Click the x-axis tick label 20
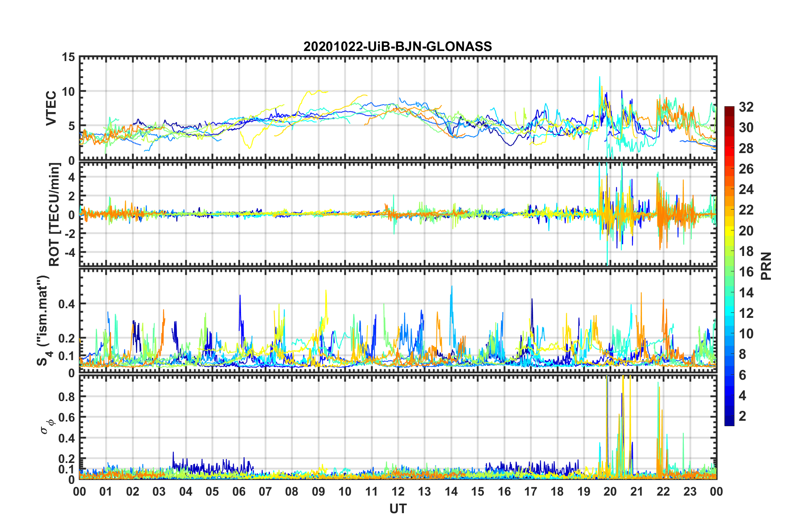 610,491
